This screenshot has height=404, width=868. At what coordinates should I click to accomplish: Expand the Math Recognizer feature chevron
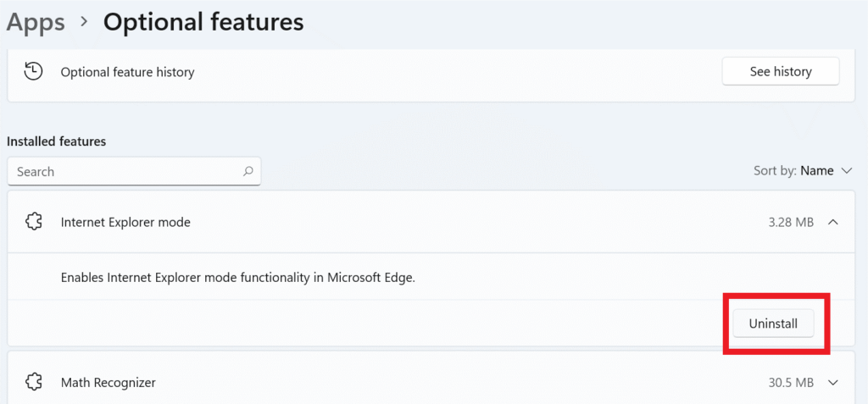point(833,383)
